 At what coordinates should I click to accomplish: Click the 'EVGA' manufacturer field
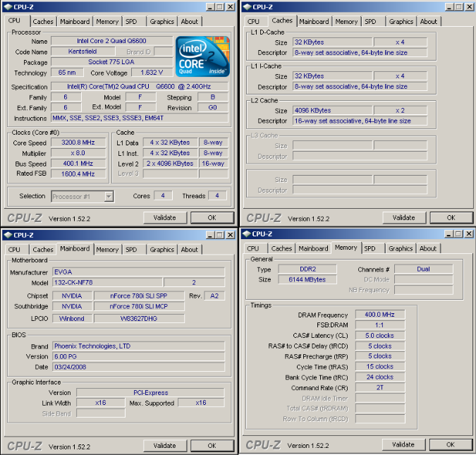tap(138, 272)
